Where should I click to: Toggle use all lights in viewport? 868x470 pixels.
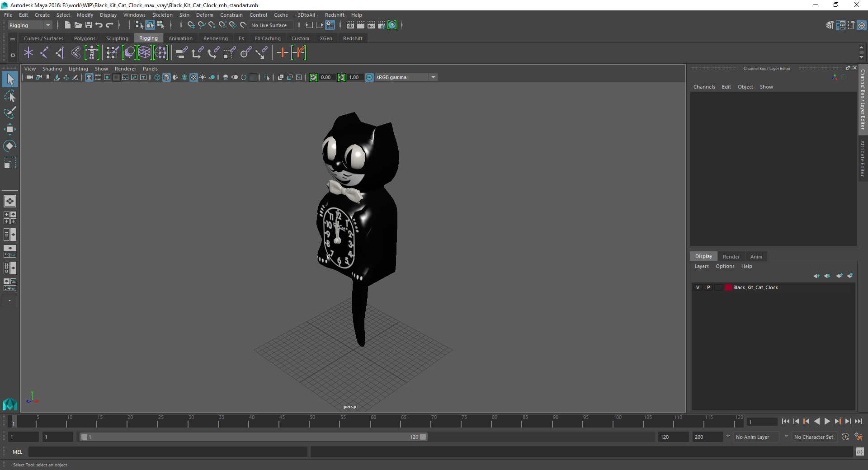(x=203, y=77)
